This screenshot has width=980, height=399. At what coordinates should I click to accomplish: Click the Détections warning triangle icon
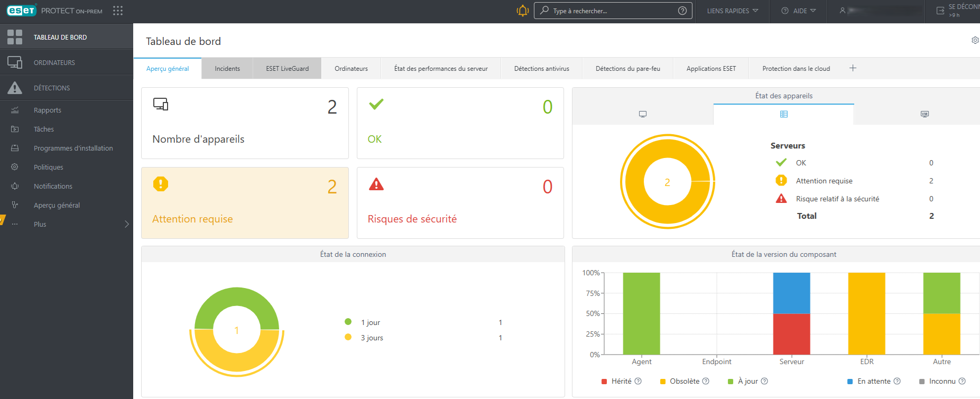15,88
